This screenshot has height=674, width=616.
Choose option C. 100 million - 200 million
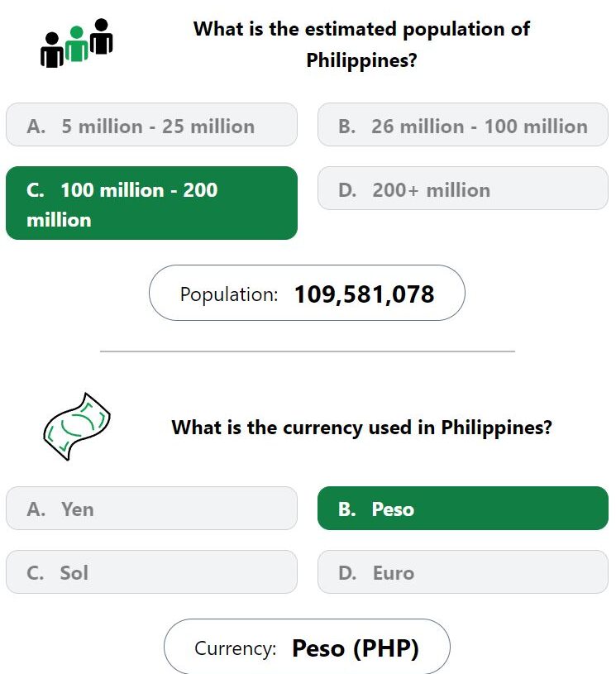click(151, 203)
